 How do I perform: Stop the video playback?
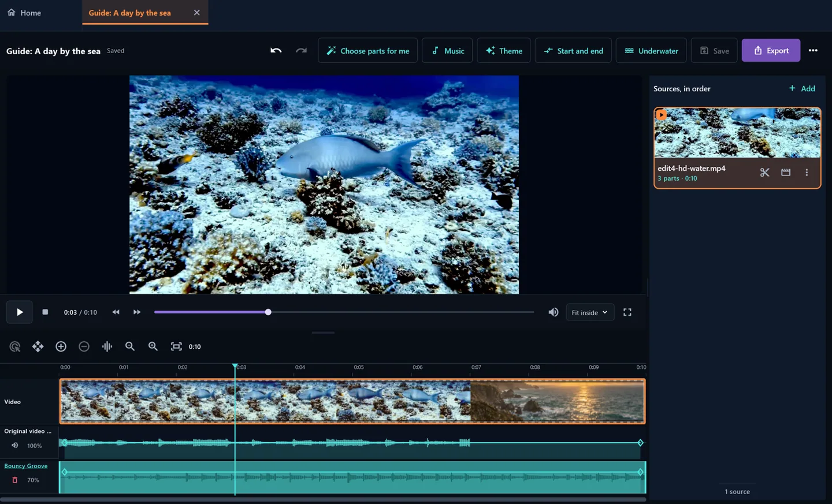[x=45, y=312]
